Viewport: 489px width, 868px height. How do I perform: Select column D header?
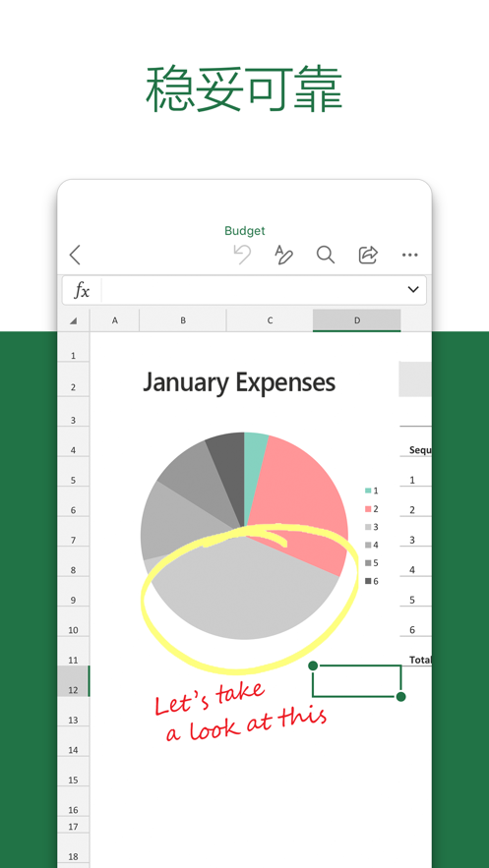click(x=356, y=320)
